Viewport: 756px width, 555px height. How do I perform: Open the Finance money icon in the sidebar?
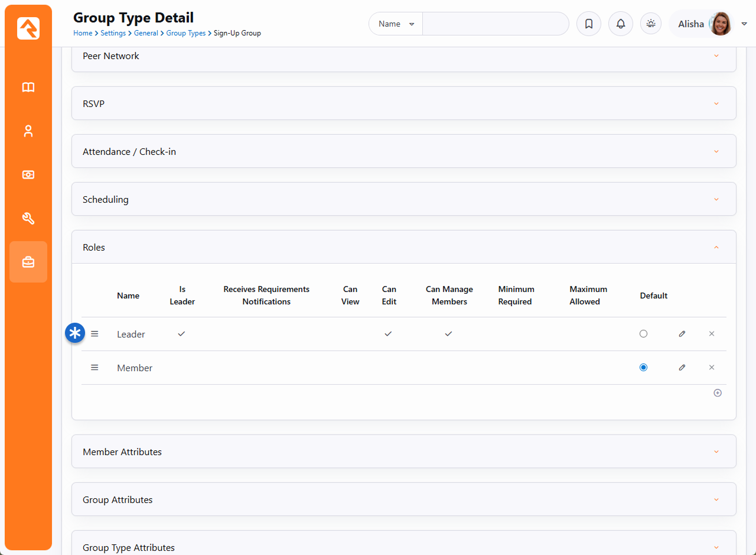coord(28,175)
